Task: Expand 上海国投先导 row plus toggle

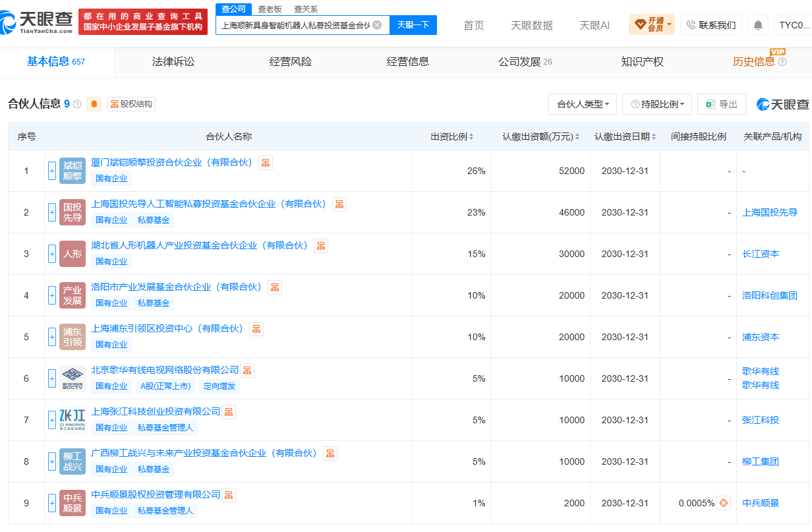Action: [x=52, y=212]
